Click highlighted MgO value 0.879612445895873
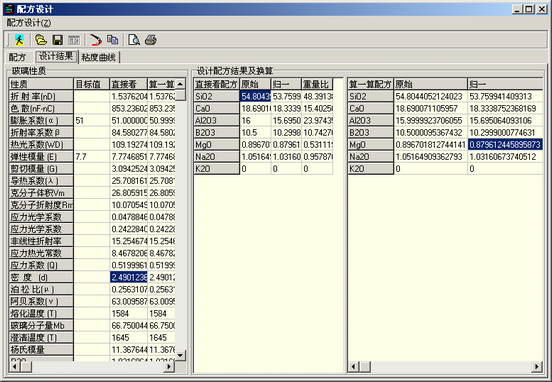 tap(505, 144)
